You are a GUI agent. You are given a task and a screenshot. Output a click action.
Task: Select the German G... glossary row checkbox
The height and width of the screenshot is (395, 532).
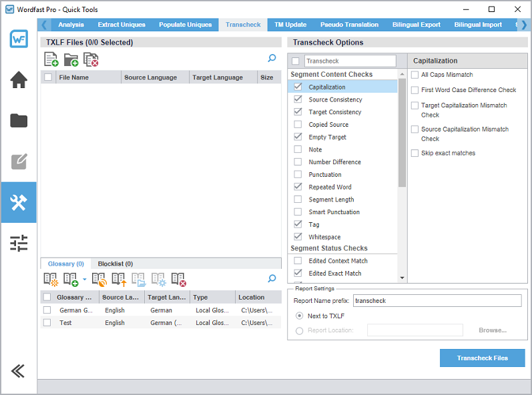[x=47, y=310]
